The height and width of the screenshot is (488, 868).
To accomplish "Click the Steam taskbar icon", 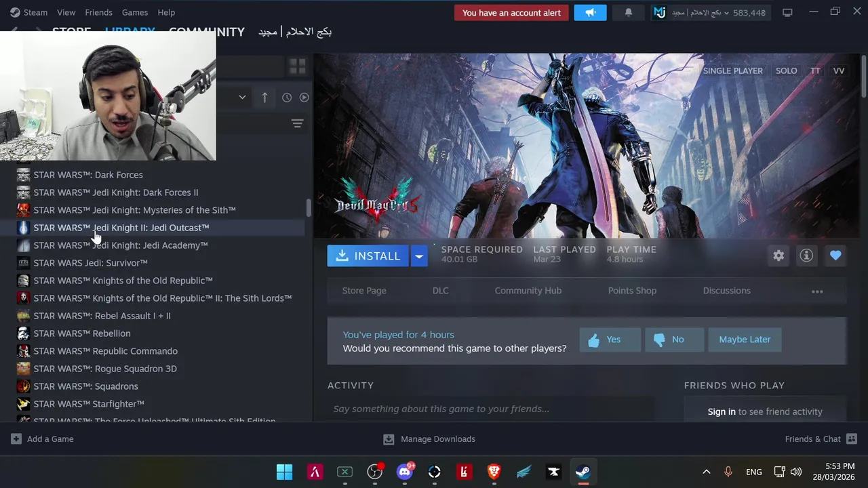I will pyautogui.click(x=583, y=472).
